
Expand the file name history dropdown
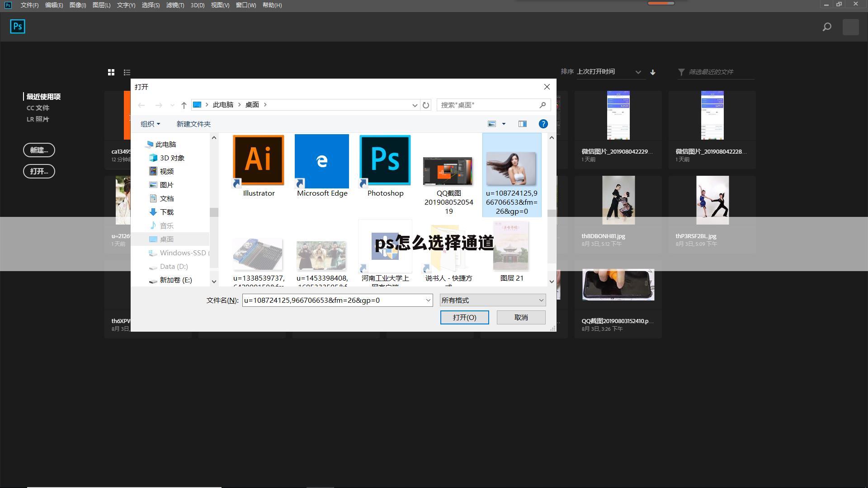click(x=428, y=300)
